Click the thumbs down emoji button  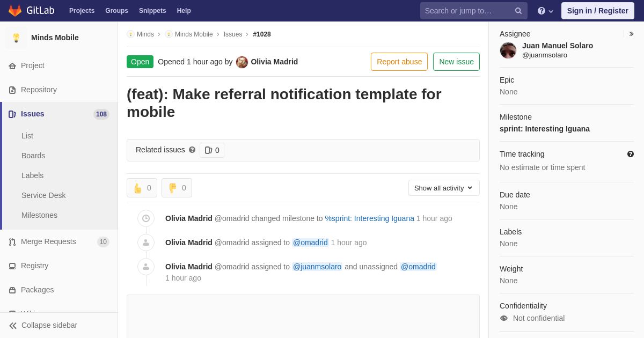[177, 188]
